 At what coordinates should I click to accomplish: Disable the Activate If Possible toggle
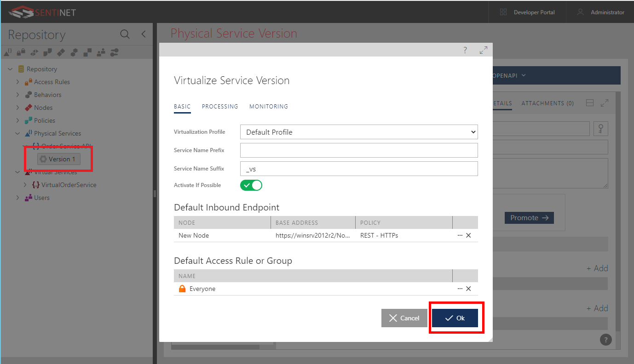[251, 185]
